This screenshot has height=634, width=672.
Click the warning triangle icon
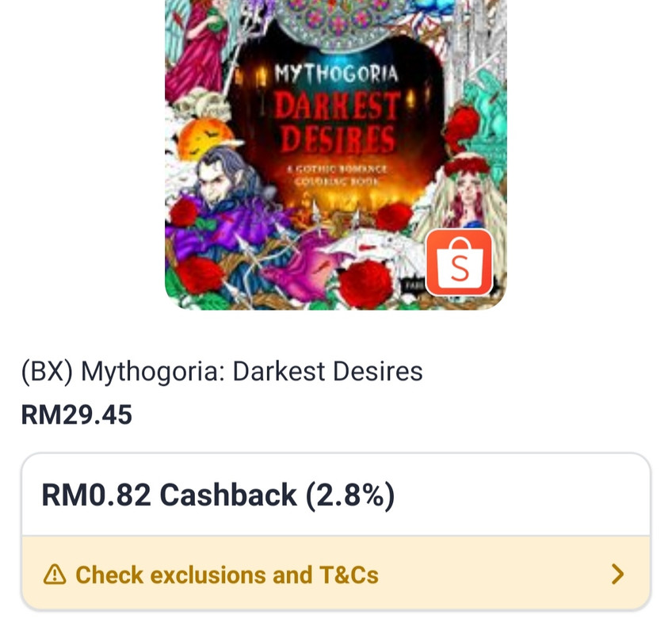point(55,575)
